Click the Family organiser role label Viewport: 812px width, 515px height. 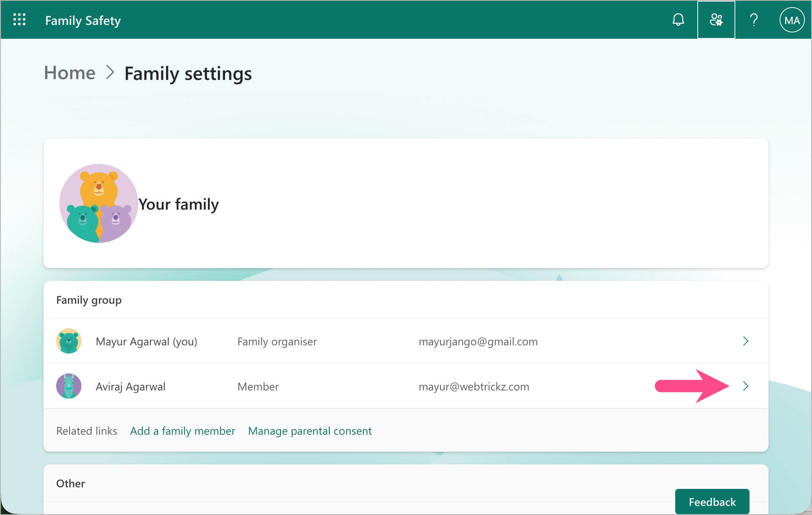[277, 341]
